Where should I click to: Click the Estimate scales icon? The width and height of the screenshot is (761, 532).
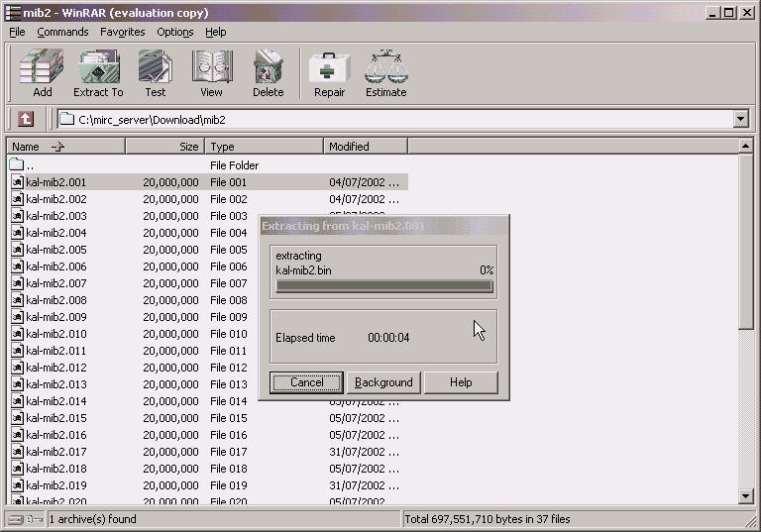tap(386, 67)
